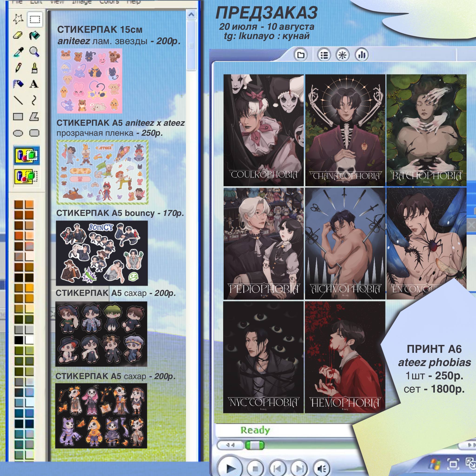Select the BATHOPHOBIA print
Viewport: 476px width, 476px height.
(x=426, y=130)
